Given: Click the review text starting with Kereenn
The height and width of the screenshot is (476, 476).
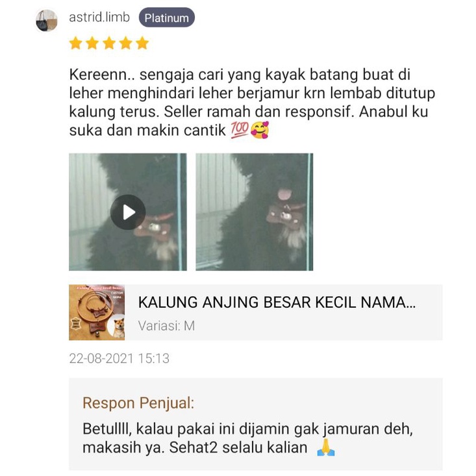Looking at the screenshot, I should click(x=252, y=103).
